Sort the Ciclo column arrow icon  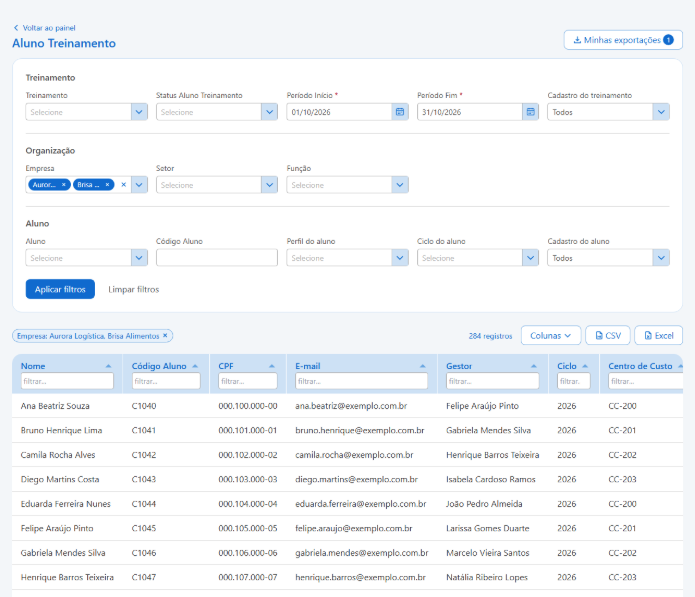point(585,366)
